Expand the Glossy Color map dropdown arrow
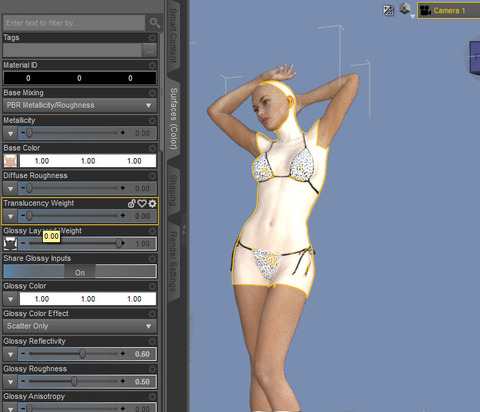Screen dimensions: 480x412 click(11, 299)
